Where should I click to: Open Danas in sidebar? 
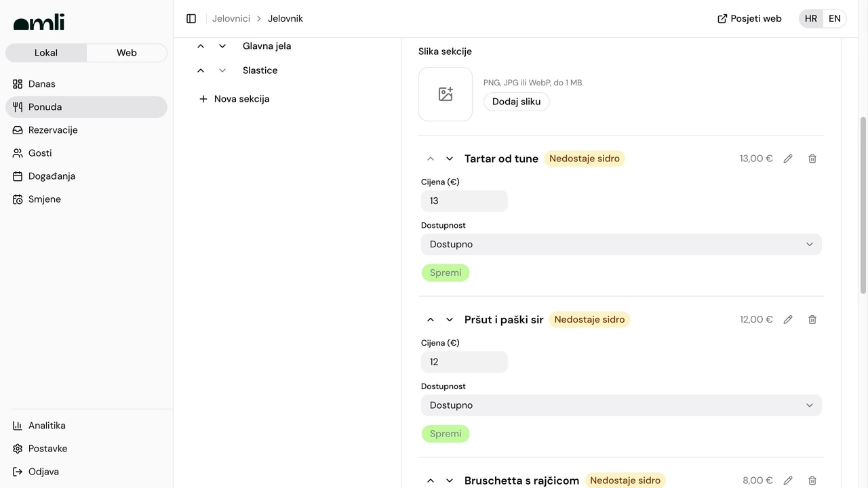86,84
